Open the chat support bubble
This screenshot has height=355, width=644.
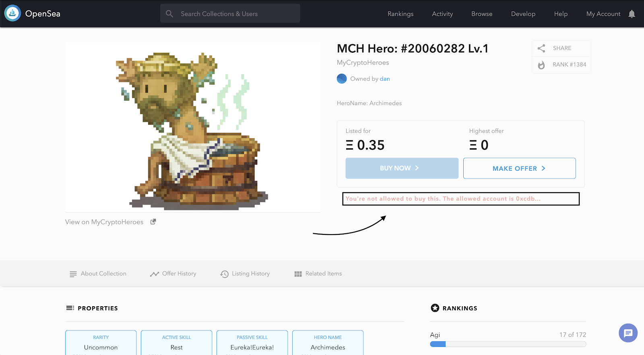coord(628,333)
